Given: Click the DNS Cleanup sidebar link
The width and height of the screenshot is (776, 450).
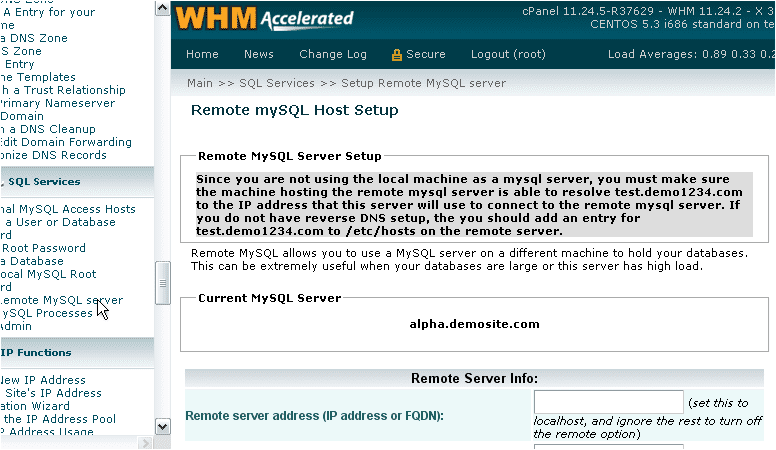Looking at the screenshot, I should click(x=48, y=129).
